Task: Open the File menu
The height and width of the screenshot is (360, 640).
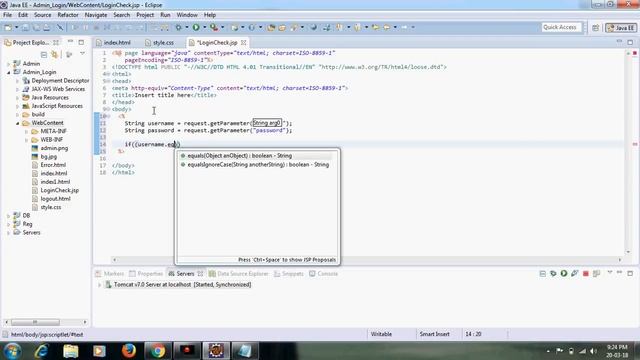Action: (x=7, y=15)
